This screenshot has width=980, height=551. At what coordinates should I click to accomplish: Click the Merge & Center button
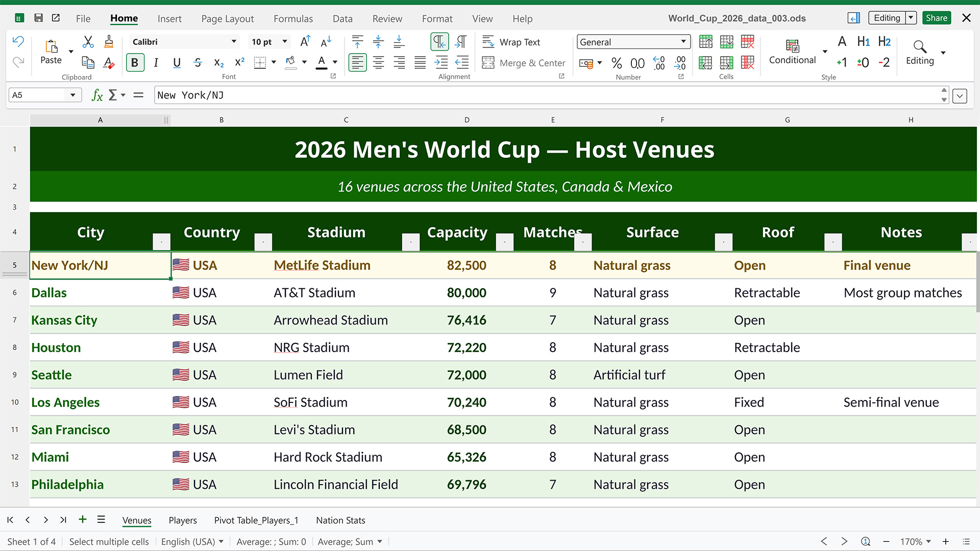(524, 63)
